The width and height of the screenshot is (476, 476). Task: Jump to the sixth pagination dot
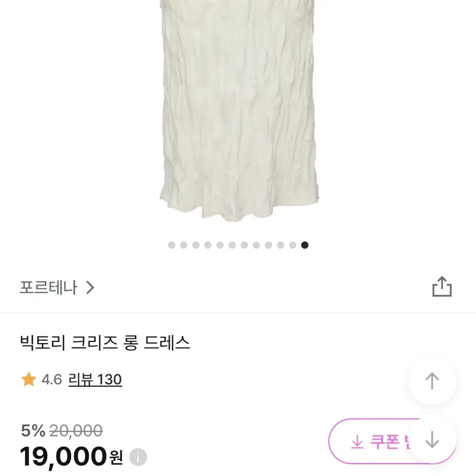[x=232, y=245]
